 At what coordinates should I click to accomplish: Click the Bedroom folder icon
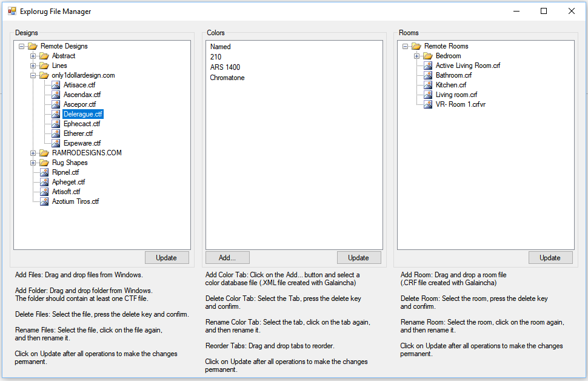click(x=428, y=56)
